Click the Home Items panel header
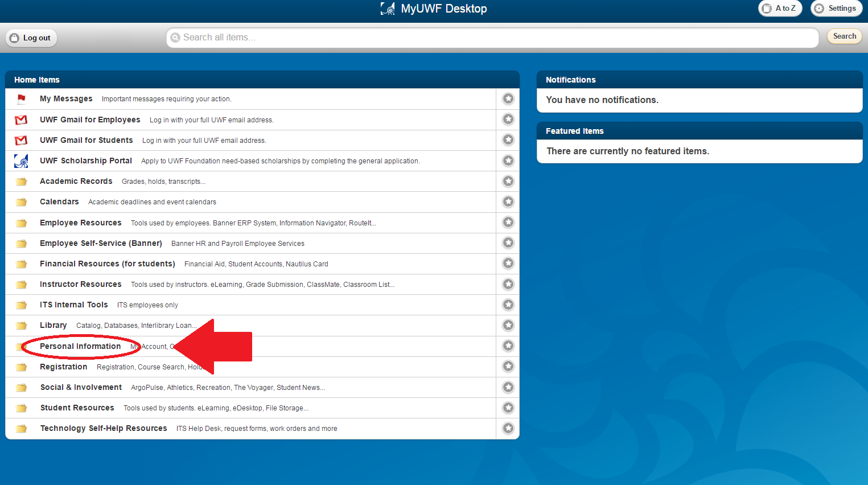This screenshot has width=868, height=485. (x=262, y=80)
